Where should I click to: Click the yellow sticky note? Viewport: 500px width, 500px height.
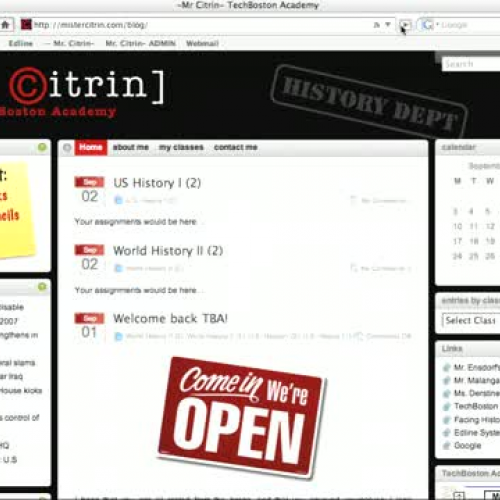click(17, 210)
